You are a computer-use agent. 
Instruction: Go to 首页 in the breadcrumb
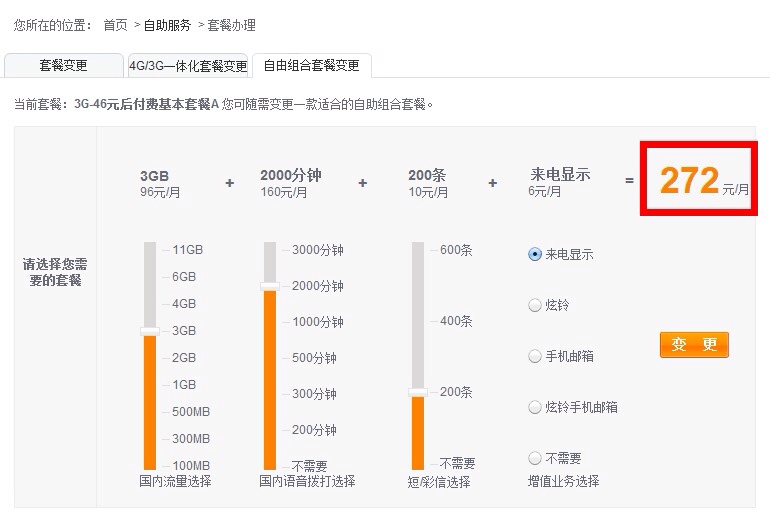click(115, 24)
